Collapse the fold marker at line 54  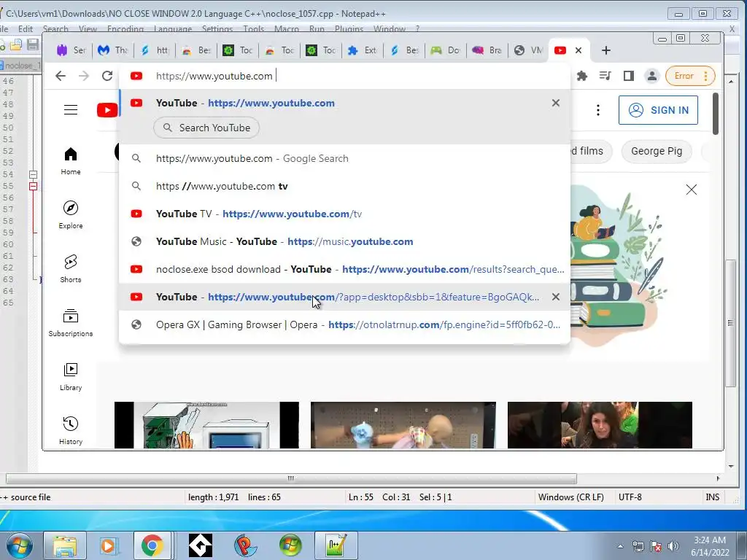point(33,174)
